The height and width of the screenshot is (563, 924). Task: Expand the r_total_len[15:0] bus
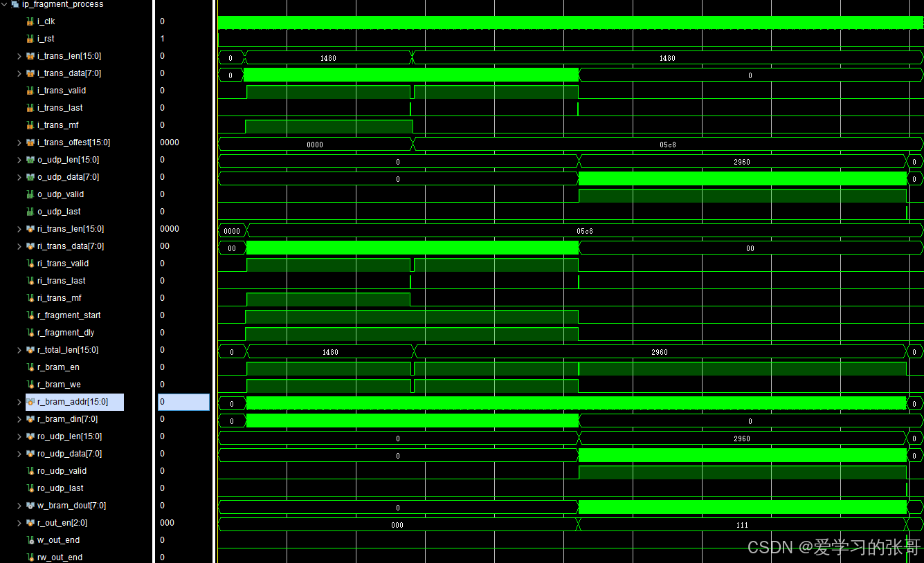click(x=19, y=350)
